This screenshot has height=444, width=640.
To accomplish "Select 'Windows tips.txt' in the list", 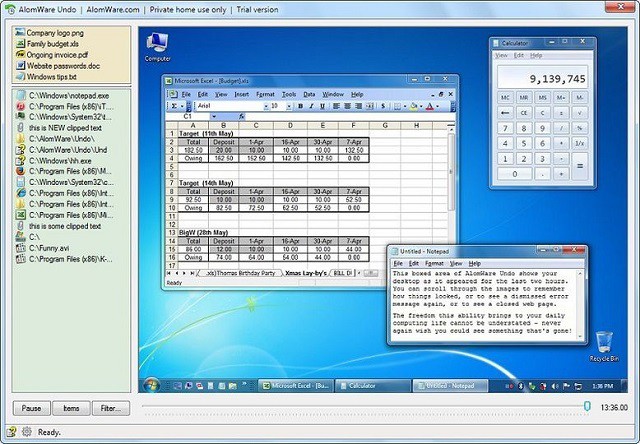I will point(46,77).
